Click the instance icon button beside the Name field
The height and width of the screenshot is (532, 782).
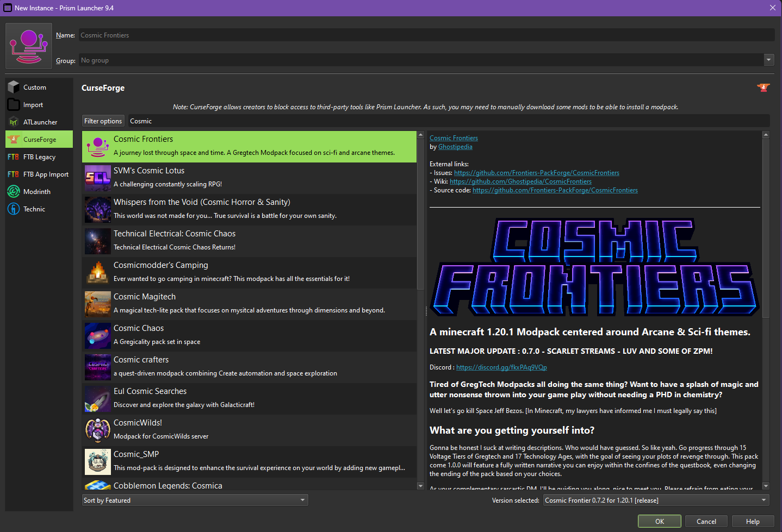pyautogui.click(x=29, y=46)
